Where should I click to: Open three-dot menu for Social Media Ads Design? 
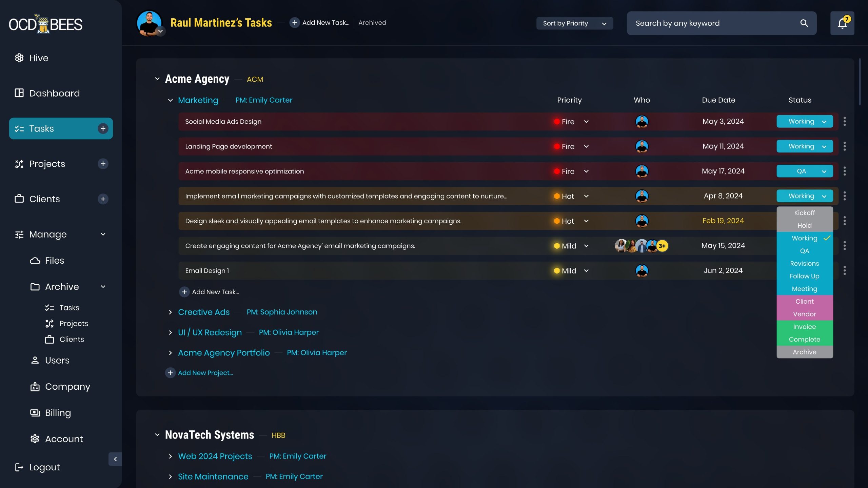pos(844,121)
